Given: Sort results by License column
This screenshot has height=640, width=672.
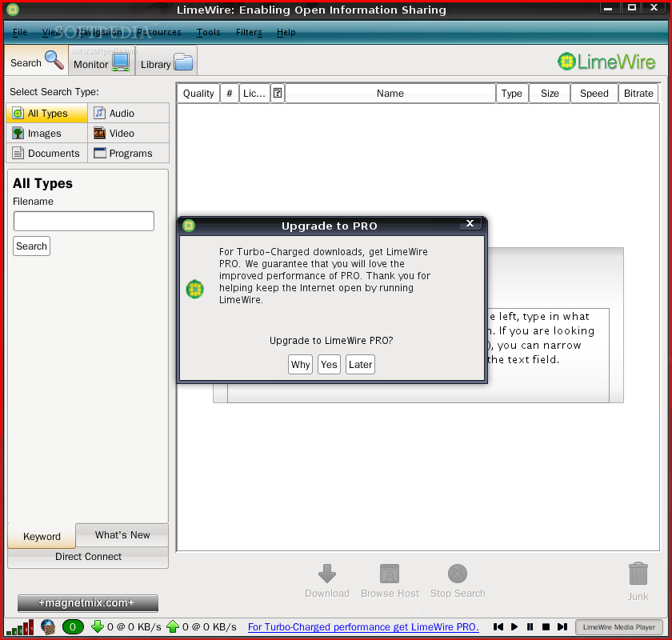Looking at the screenshot, I should click(254, 94).
